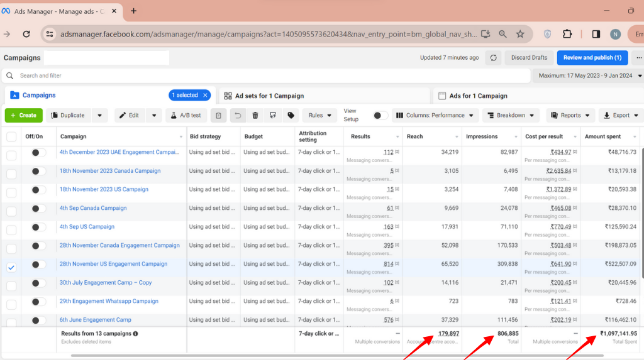Click the forward navigation arrow
Viewport: 644px width, 362px height.
(x=7, y=34)
